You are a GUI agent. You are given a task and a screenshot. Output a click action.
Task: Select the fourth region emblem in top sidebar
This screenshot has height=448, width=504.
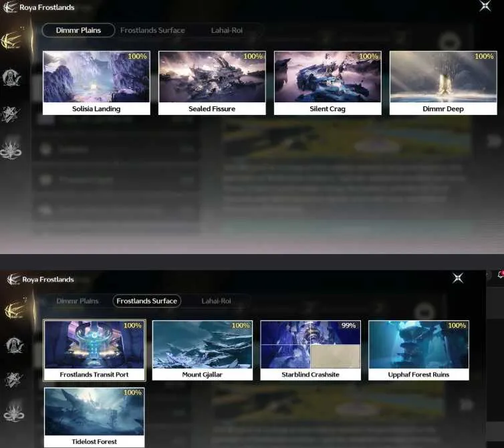(x=11, y=150)
